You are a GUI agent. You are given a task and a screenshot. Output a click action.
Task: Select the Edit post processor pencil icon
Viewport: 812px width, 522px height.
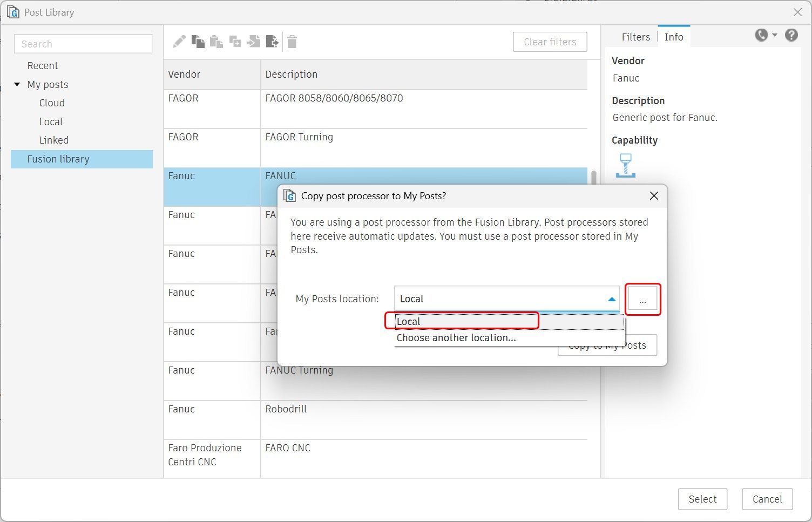click(x=179, y=41)
